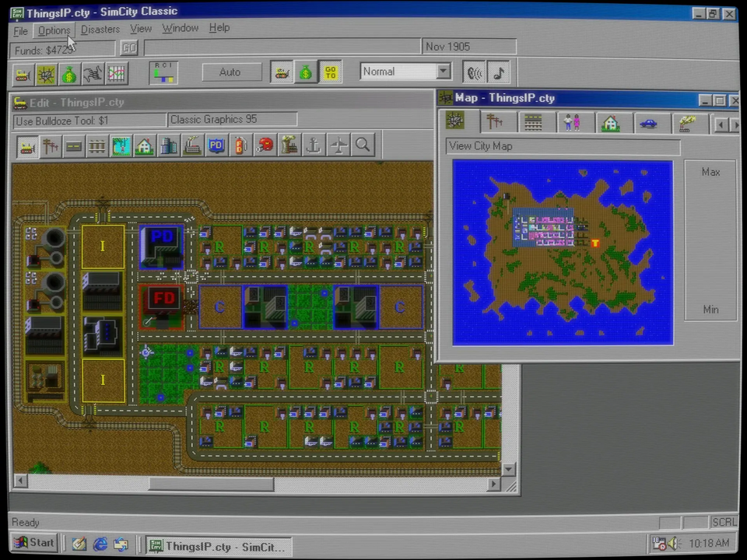Select the Bulldoze tool in the Edit toolbar
This screenshot has height=560, width=747.
click(x=27, y=146)
